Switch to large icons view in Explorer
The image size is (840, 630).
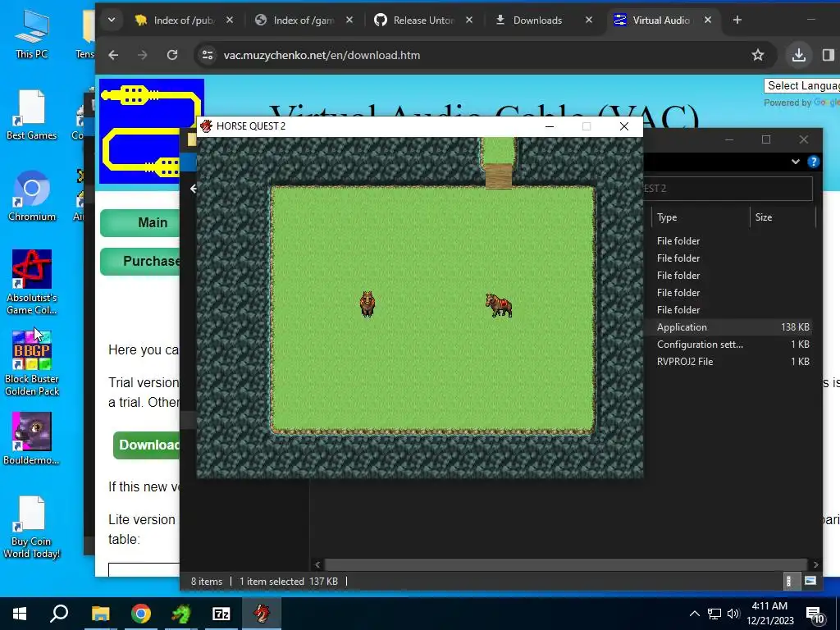(810, 582)
